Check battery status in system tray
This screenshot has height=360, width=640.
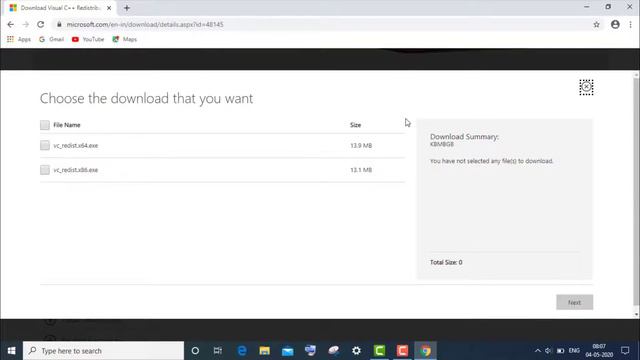[560, 351]
